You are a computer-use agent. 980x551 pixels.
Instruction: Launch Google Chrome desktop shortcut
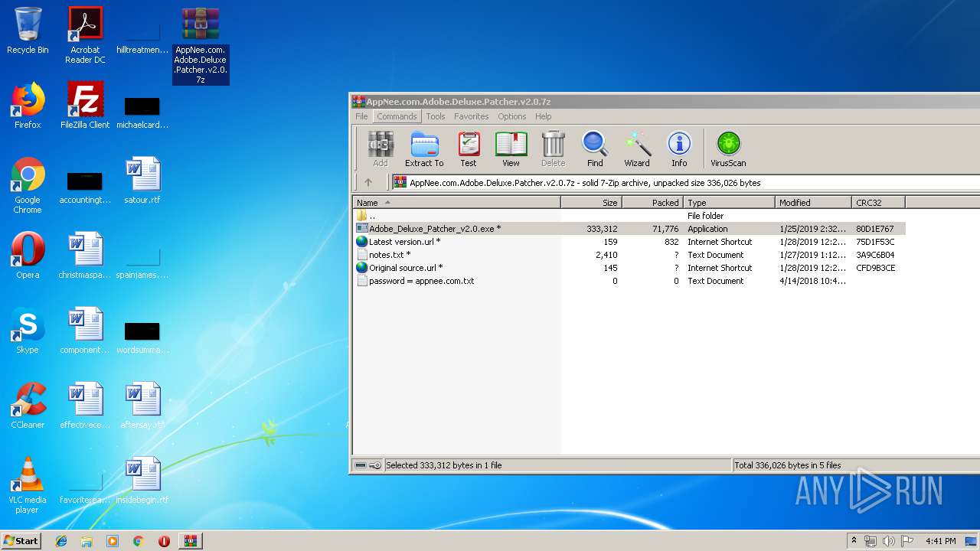(x=28, y=185)
